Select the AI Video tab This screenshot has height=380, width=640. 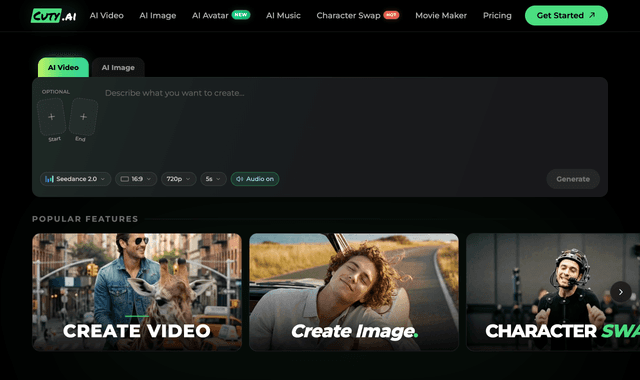(x=63, y=67)
